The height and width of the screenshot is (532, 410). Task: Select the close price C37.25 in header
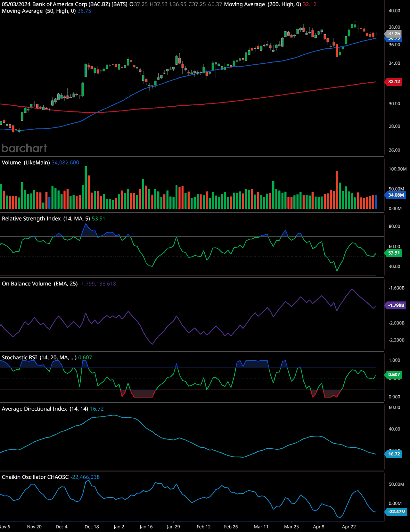[x=197, y=4]
